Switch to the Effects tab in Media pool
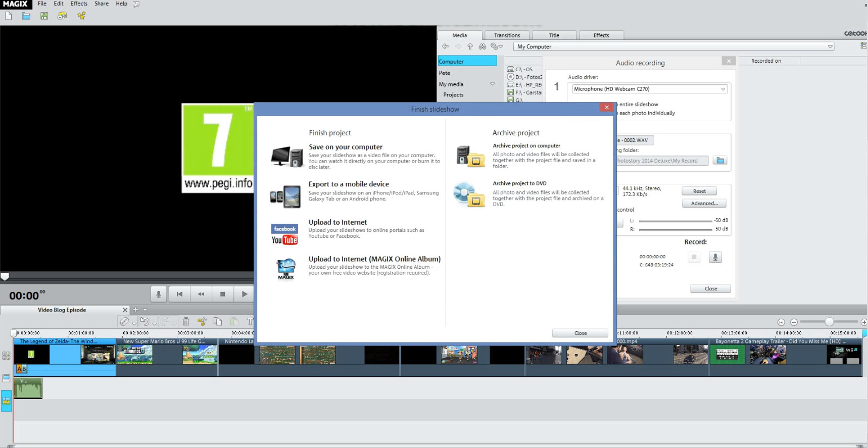This screenshot has height=448, width=868. click(601, 35)
